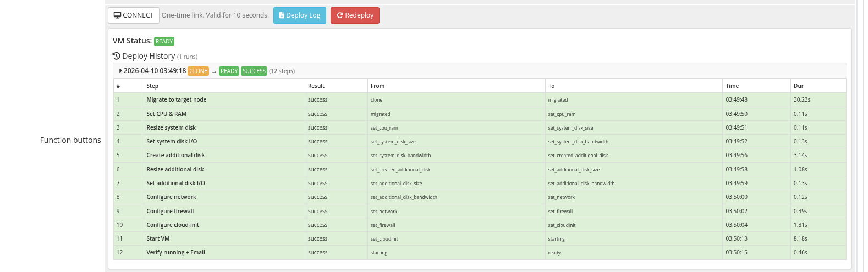Click the Dur column header

[799, 86]
